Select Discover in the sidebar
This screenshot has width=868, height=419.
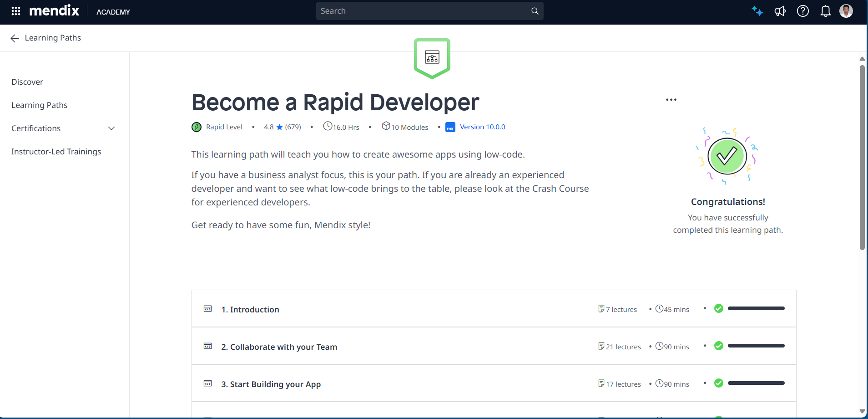click(x=27, y=82)
